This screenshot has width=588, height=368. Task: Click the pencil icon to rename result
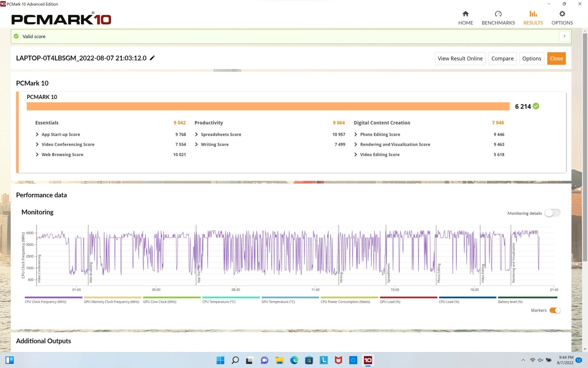(x=152, y=58)
